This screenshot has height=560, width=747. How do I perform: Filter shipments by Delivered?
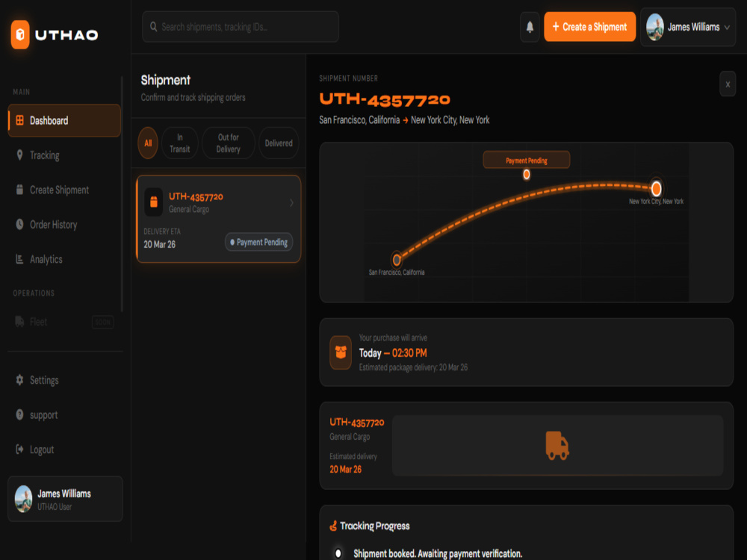(279, 143)
